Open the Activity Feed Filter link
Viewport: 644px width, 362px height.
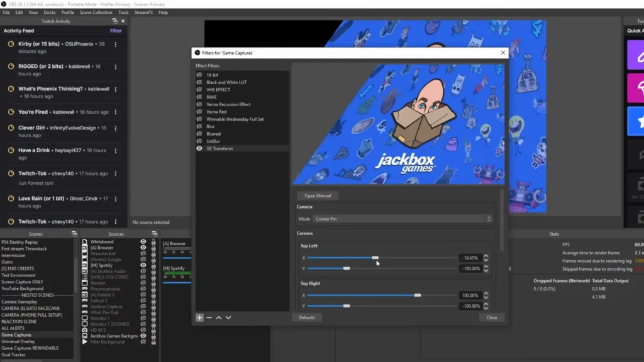coord(116,31)
